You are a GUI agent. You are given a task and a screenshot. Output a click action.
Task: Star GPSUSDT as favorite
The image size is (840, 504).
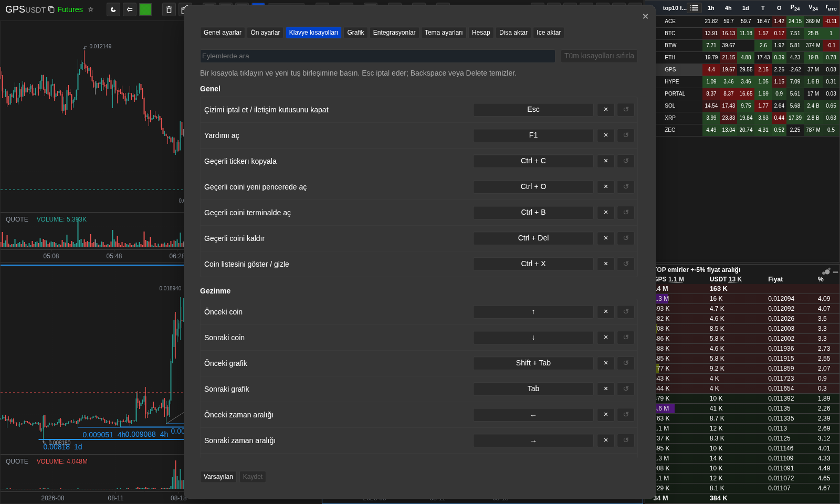click(x=91, y=9)
